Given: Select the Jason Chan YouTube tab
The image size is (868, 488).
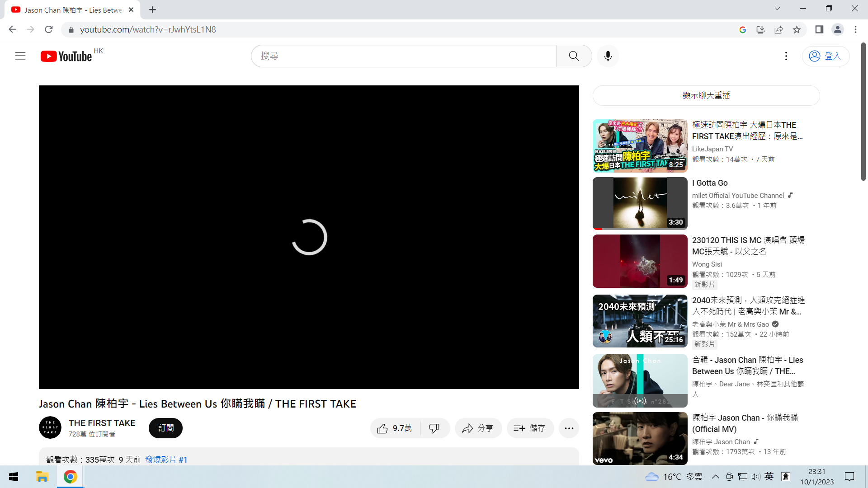Looking at the screenshot, I should [72, 10].
